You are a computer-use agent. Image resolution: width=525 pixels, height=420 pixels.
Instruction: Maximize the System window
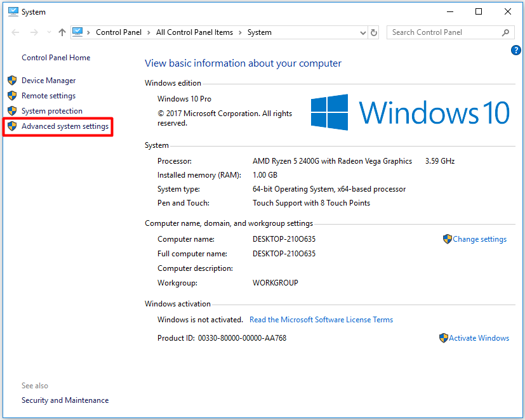pos(479,11)
